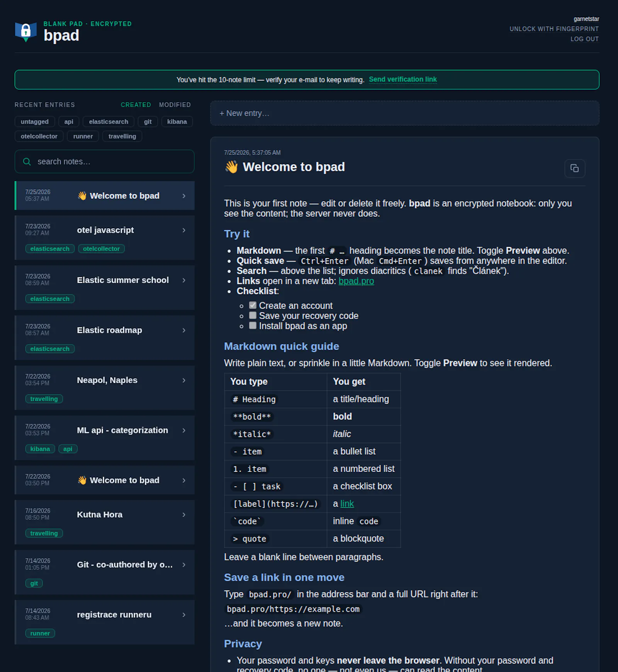
Task: Click Unlock with fingerprint
Action: pyautogui.click(x=554, y=29)
